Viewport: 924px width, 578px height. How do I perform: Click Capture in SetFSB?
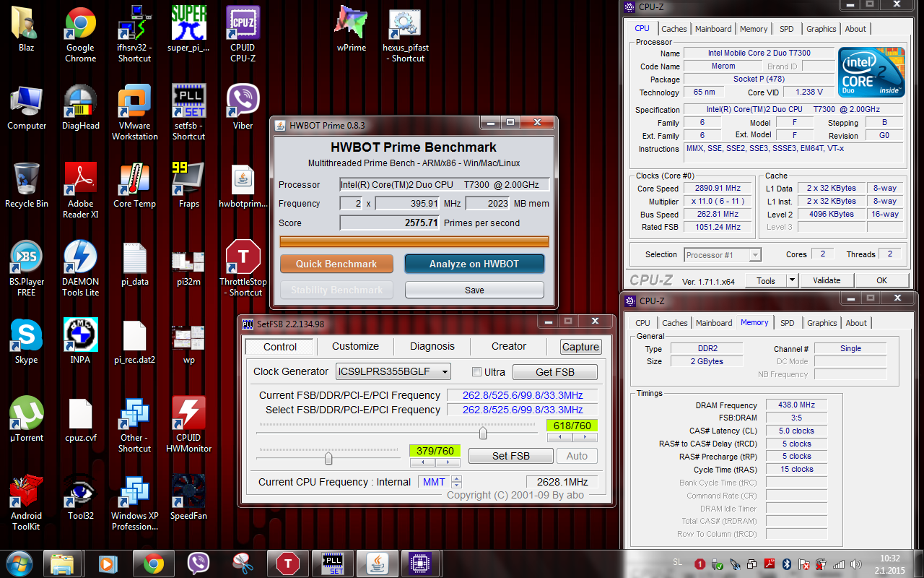(580, 347)
